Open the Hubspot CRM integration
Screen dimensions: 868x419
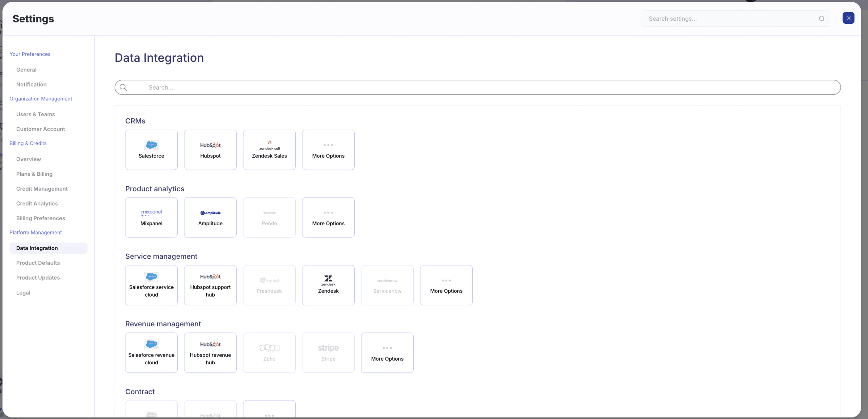click(x=210, y=150)
